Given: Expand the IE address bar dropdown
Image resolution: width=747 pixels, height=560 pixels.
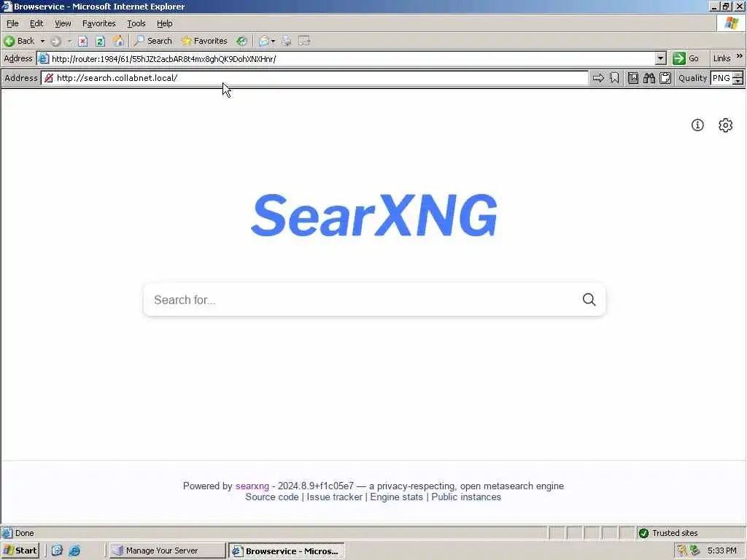Looking at the screenshot, I should pos(660,58).
